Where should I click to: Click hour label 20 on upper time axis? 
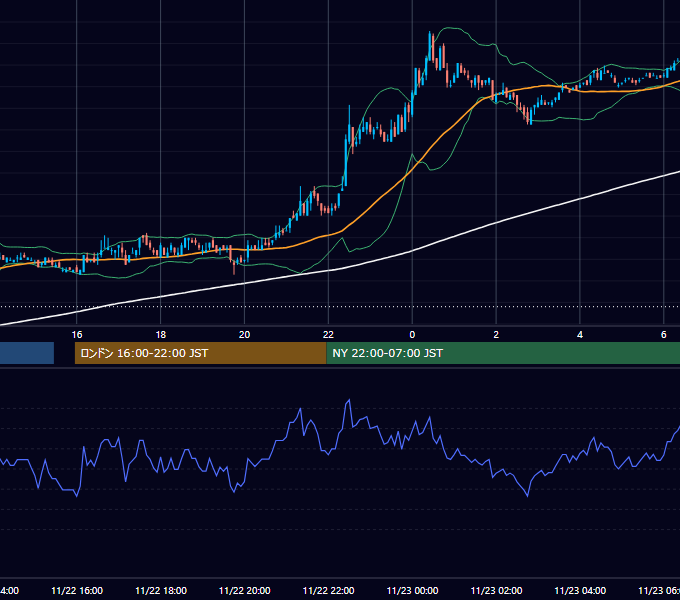point(245,335)
